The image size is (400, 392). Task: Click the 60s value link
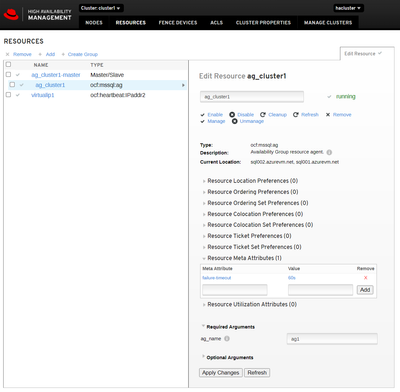click(x=292, y=278)
